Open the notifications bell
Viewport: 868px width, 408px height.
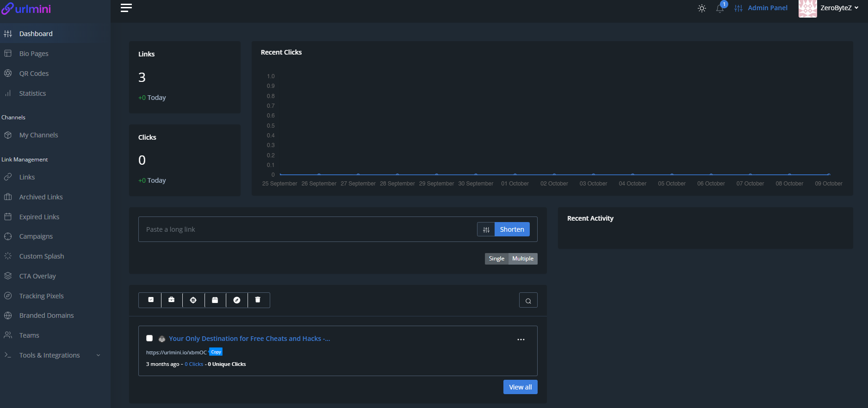click(720, 8)
